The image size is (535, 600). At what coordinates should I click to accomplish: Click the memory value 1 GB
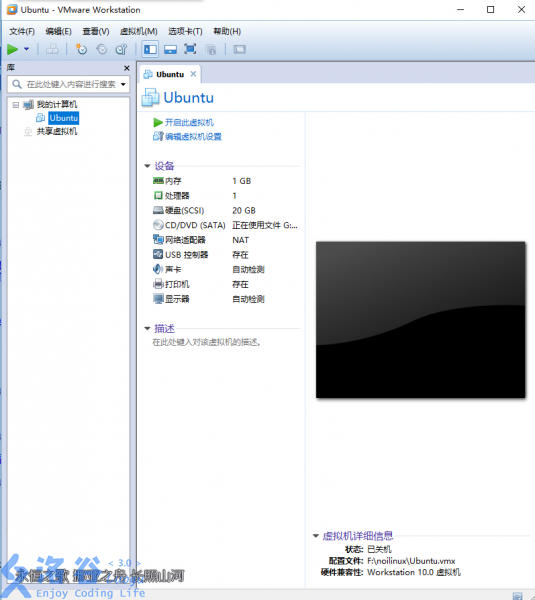[241, 181]
